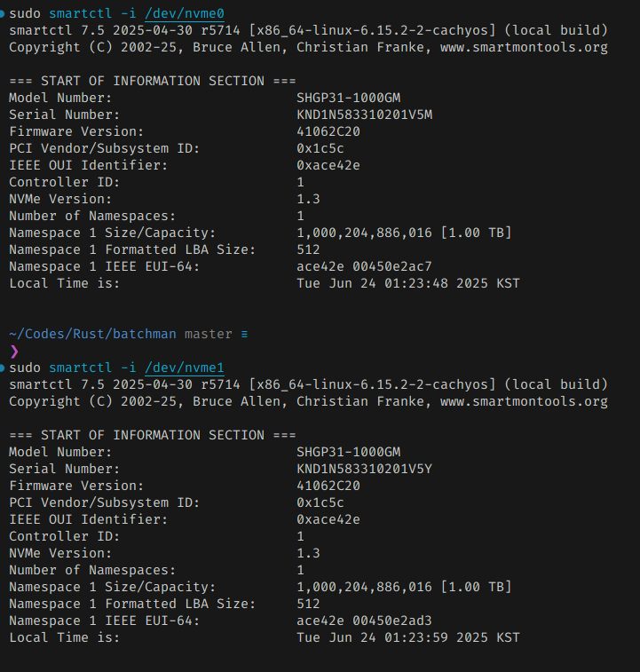Open the www.smartmontools.org link in the nvme1 output
Viewport: 640px width, 672px height.
point(524,401)
